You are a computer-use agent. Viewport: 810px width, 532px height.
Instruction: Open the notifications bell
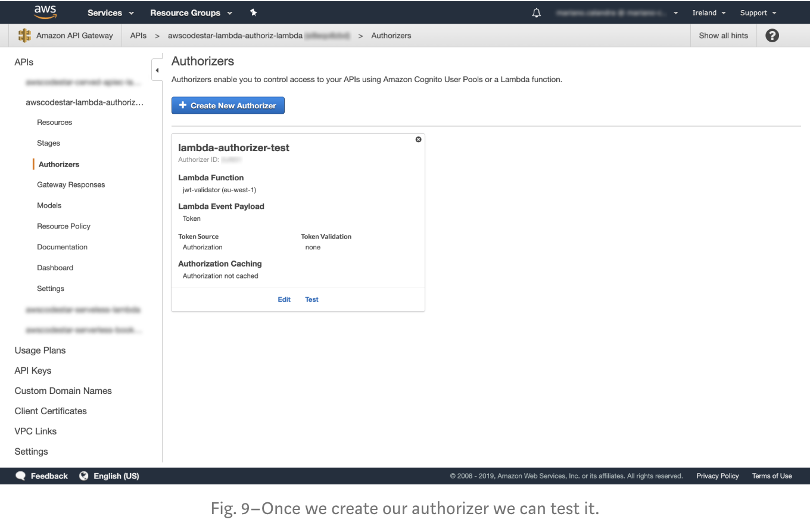coord(536,12)
